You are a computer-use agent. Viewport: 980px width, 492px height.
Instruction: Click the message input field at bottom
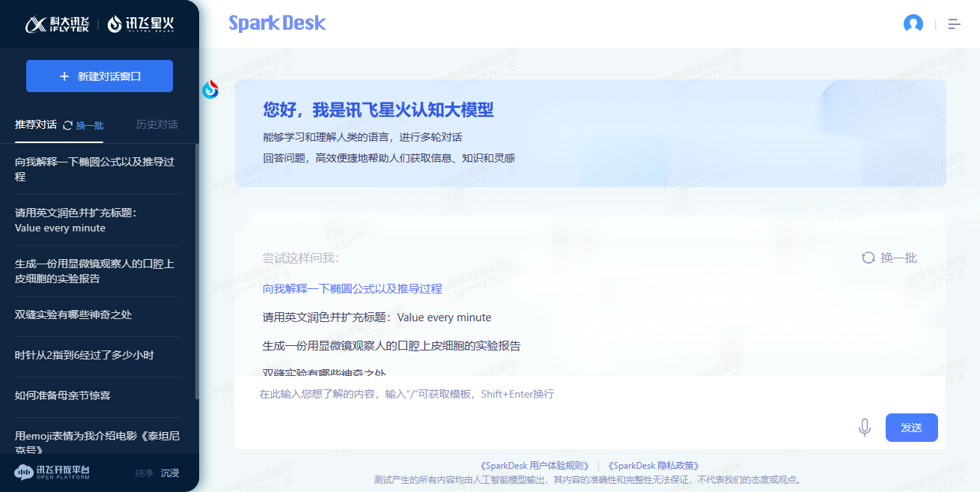(x=524, y=394)
